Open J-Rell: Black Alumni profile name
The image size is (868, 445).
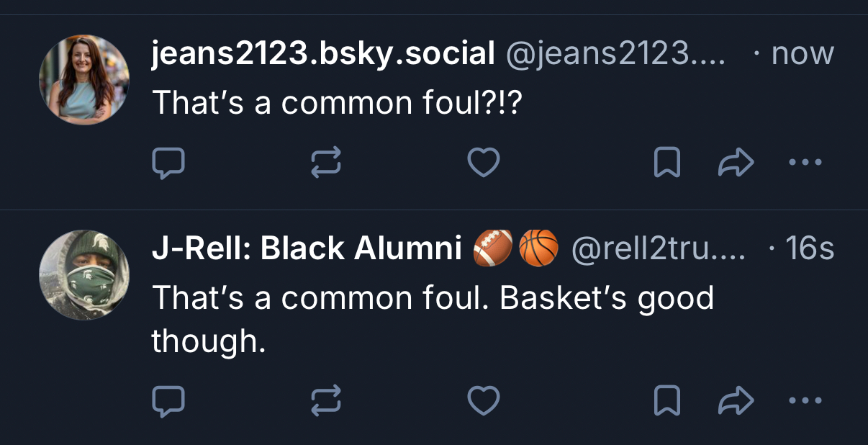[x=307, y=248]
